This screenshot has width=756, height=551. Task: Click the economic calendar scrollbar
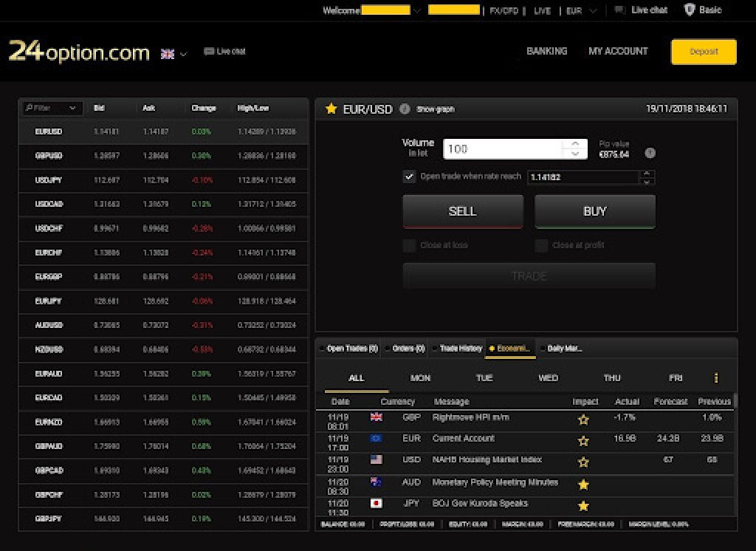(x=735, y=400)
